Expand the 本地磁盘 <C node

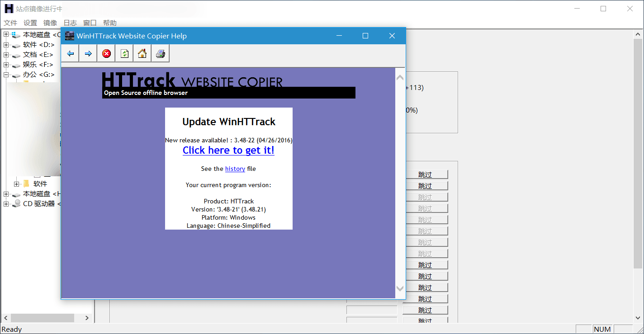click(6, 34)
